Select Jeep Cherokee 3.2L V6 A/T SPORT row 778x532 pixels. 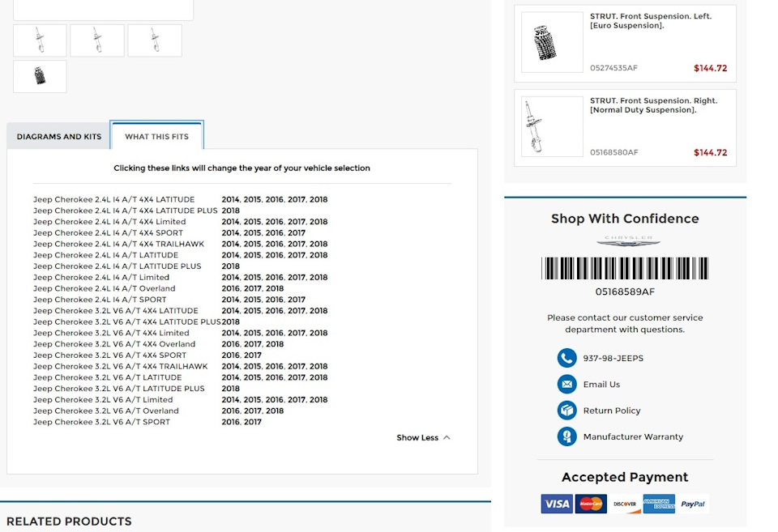tap(101, 422)
